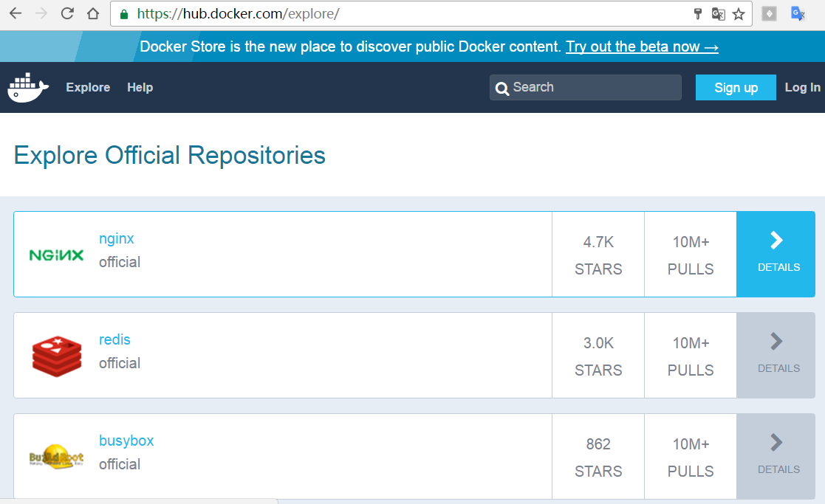Image resolution: width=825 pixels, height=504 pixels.
Task: Click the Docker whale logo
Action: click(28, 87)
